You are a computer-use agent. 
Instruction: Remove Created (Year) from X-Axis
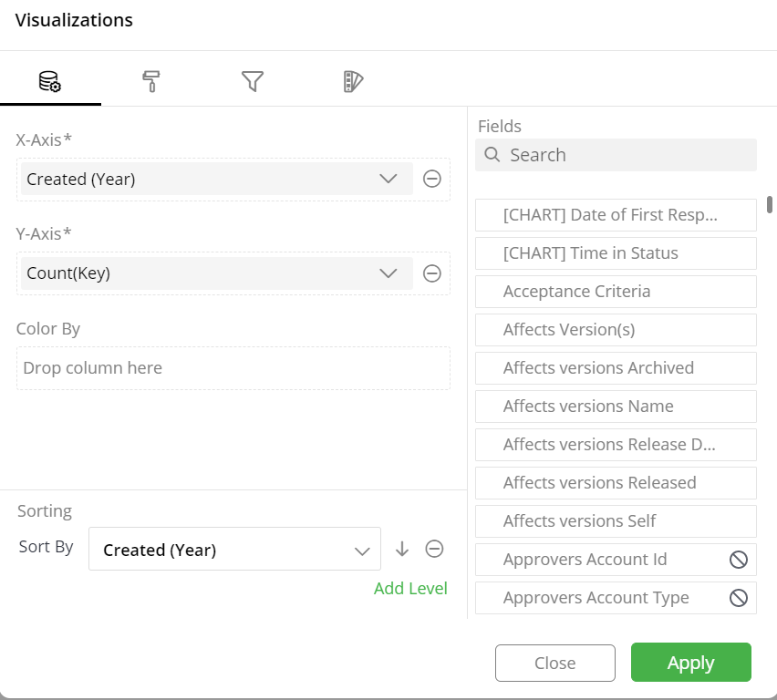(x=432, y=179)
